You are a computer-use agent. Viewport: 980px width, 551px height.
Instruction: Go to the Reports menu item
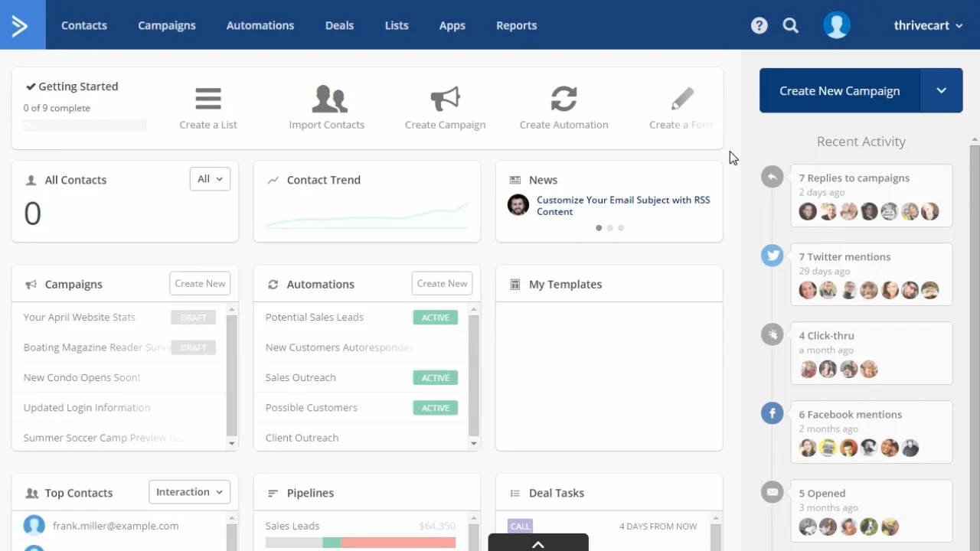[516, 25]
